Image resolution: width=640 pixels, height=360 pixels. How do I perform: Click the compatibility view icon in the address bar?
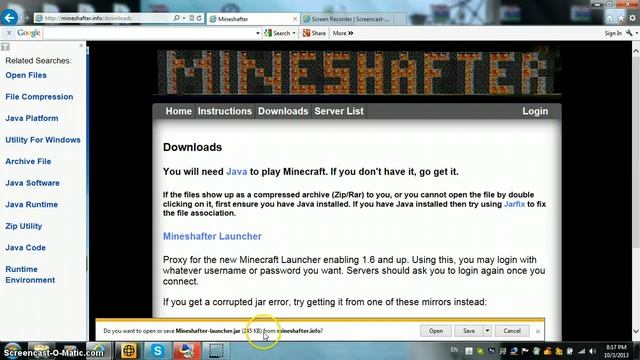[191, 18]
